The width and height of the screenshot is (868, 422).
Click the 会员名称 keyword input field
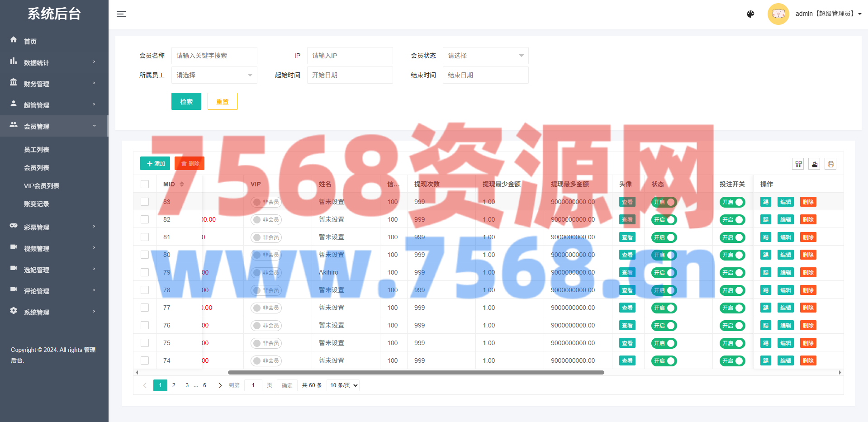tap(214, 56)
